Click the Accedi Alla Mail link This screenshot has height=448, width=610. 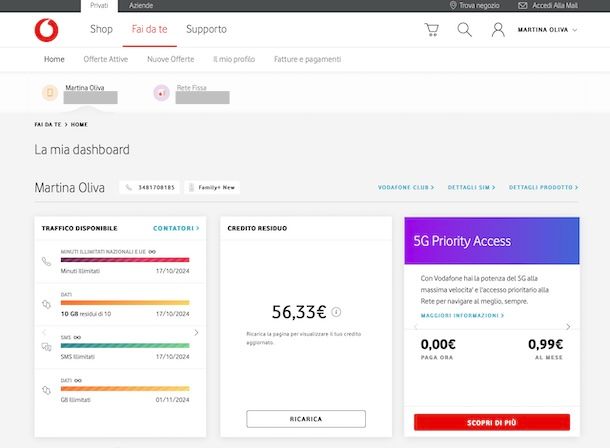pyautogui.click(x=555, y=5)
